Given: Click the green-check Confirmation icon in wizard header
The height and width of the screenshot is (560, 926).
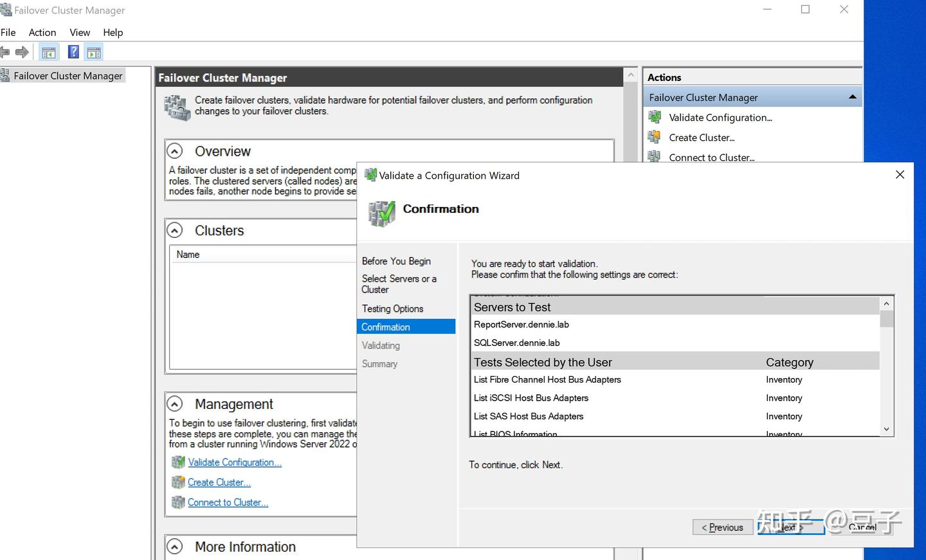Looking at the screenshot, I should point(381,213).
